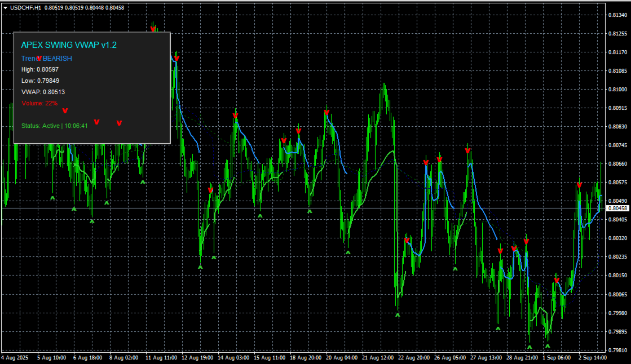This screenshot has height=364, width=631.
Task: Click the red Volume: 22% reading
Action: [39, 103]
